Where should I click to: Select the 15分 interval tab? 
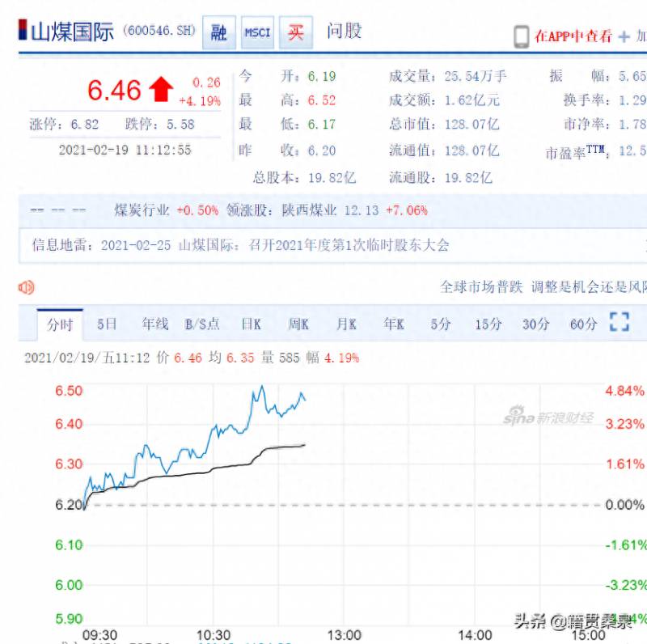[488, 324]
